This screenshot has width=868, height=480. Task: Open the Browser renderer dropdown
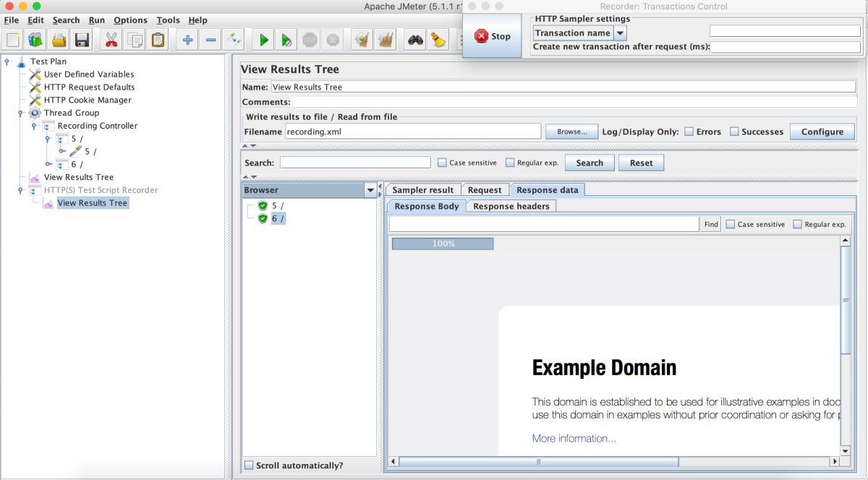coord(371,190)
